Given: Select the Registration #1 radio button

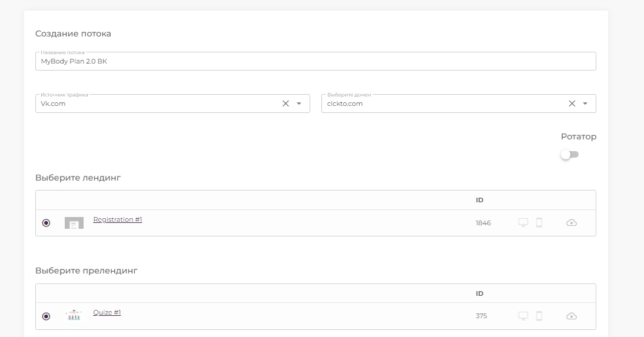Looking at the screenshot, I should (46, 223).
